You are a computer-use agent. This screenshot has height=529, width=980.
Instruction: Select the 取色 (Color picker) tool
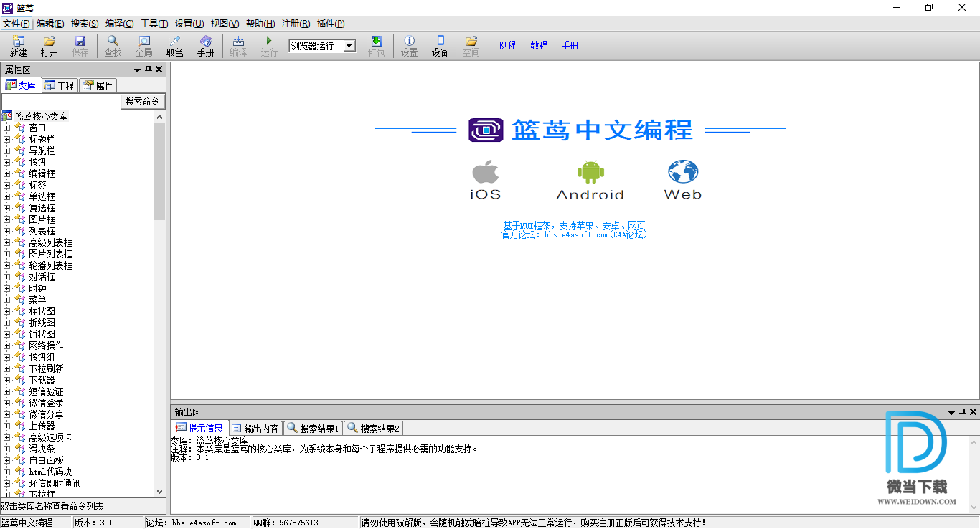pyautogui.click(x=175, y=46)
